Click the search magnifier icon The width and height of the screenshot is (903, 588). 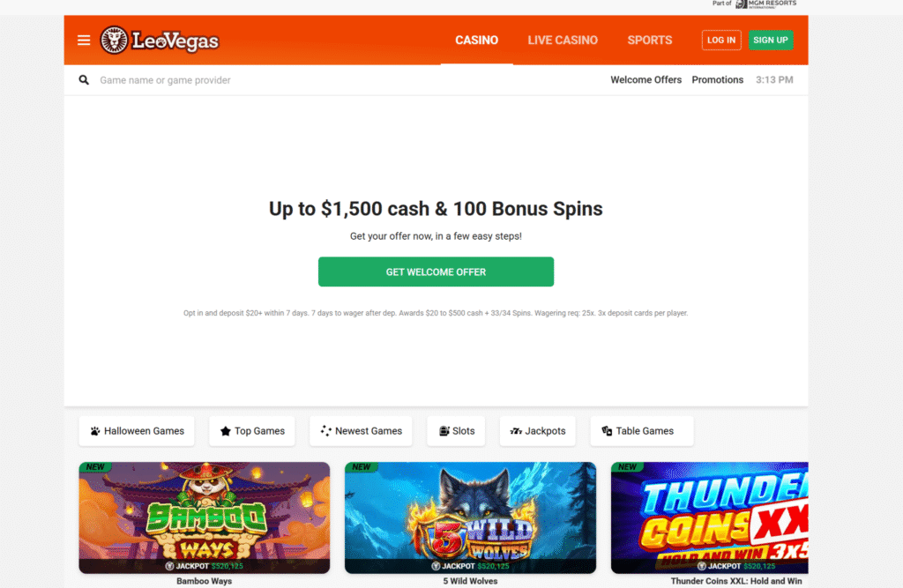(x=84, y=80)
